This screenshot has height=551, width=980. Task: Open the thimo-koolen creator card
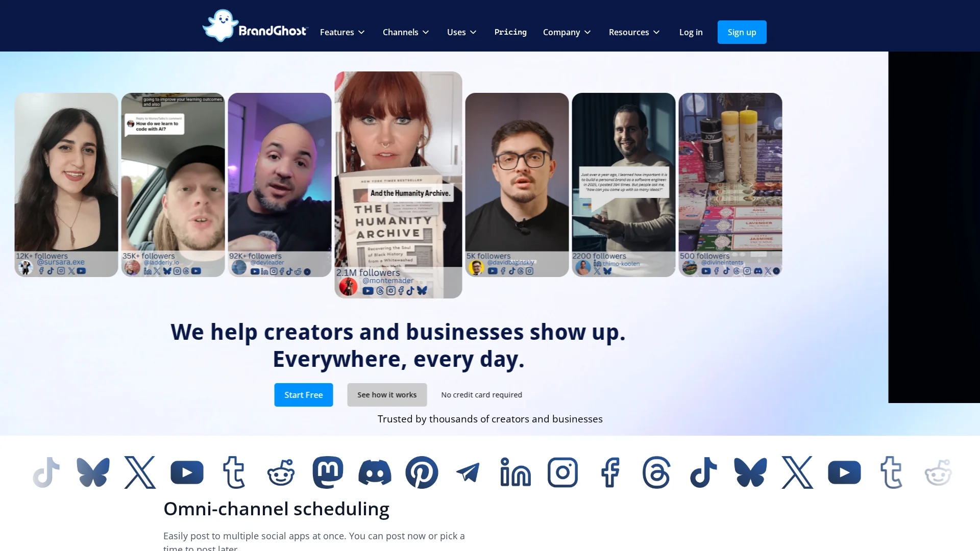tap(624, 185)
